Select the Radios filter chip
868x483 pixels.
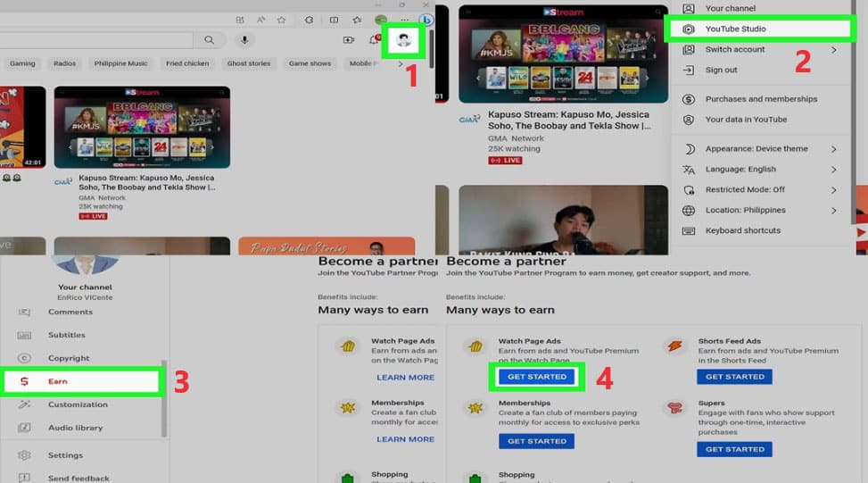[65, 63]
